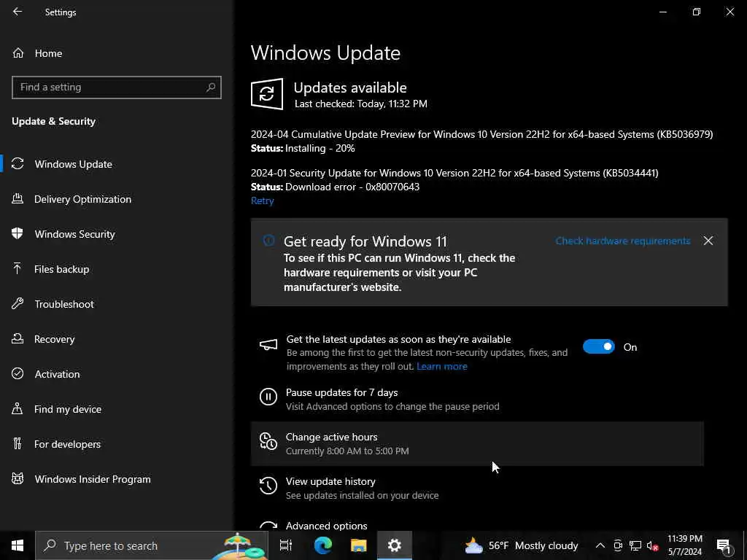Open Files backup settings
Viewport: 747px width, 560px height.
click(61, 269)
